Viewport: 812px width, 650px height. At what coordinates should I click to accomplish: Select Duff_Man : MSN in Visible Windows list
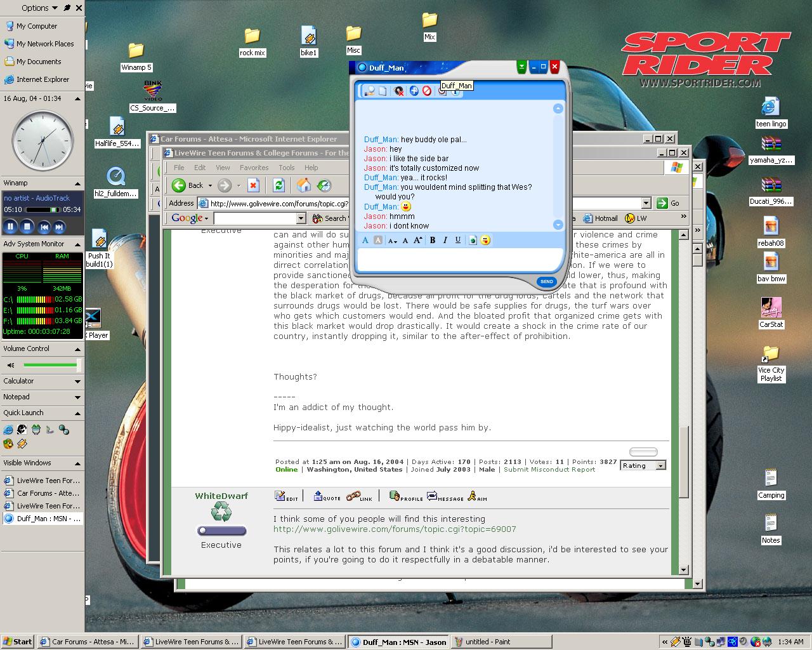click(x=42, y=519)
